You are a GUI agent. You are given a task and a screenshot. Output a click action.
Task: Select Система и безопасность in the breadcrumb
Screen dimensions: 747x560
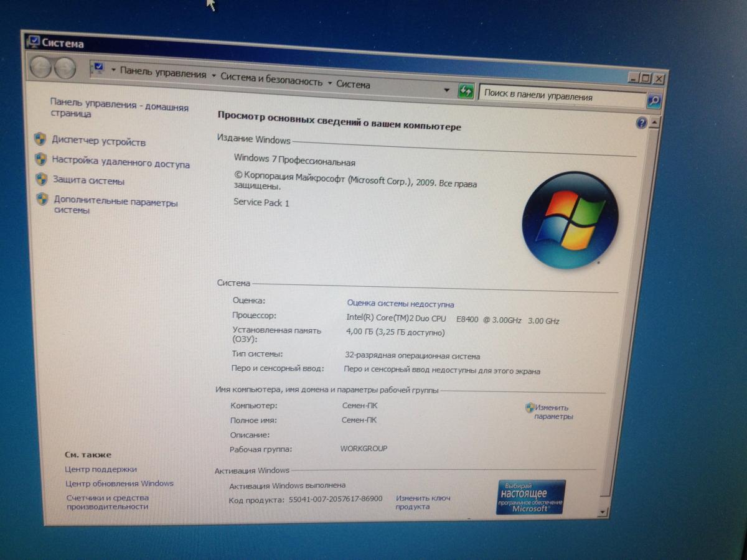pyautogui.click(x=271, y=79)
